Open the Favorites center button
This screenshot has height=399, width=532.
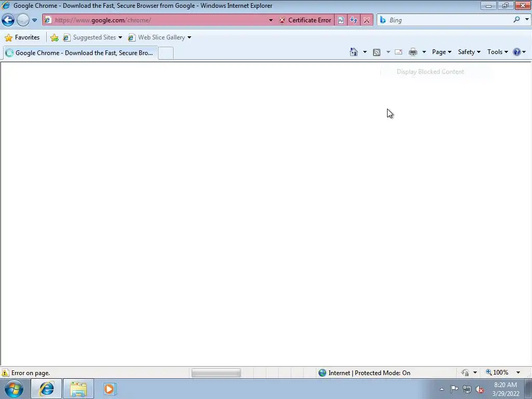click(22, 37)
